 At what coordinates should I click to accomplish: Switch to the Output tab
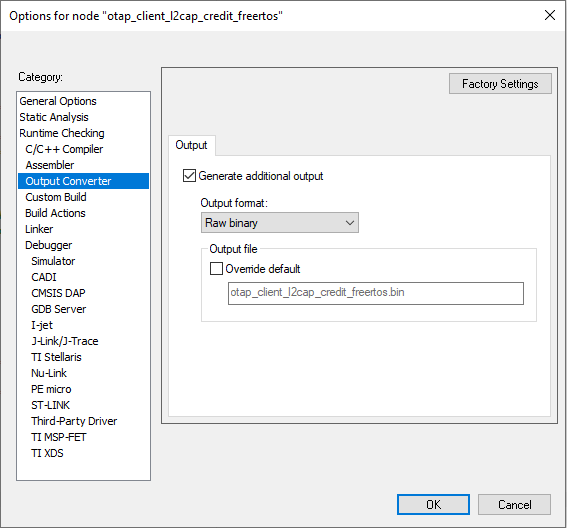pyautogui.click(x=191, y=145)
